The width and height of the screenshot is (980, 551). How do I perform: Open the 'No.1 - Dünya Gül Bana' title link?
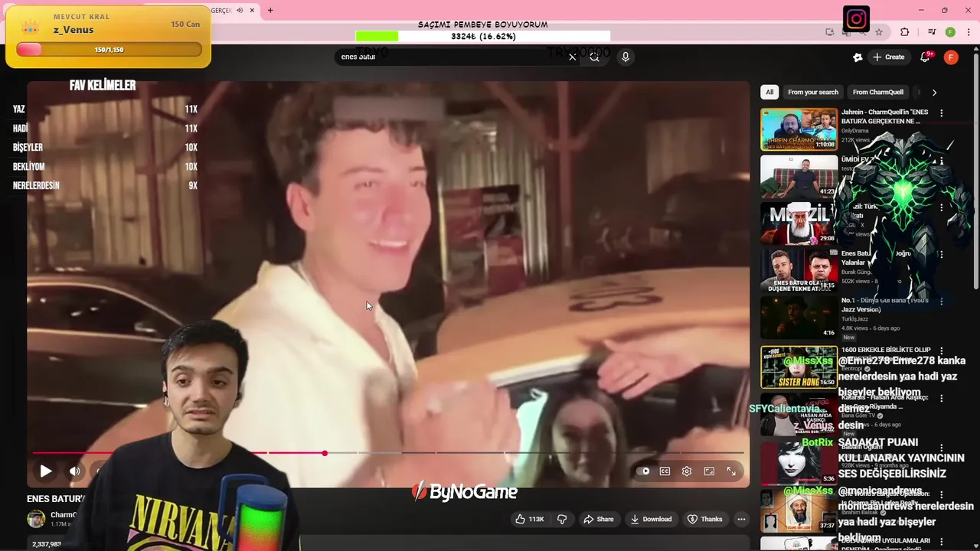point(884,305)
